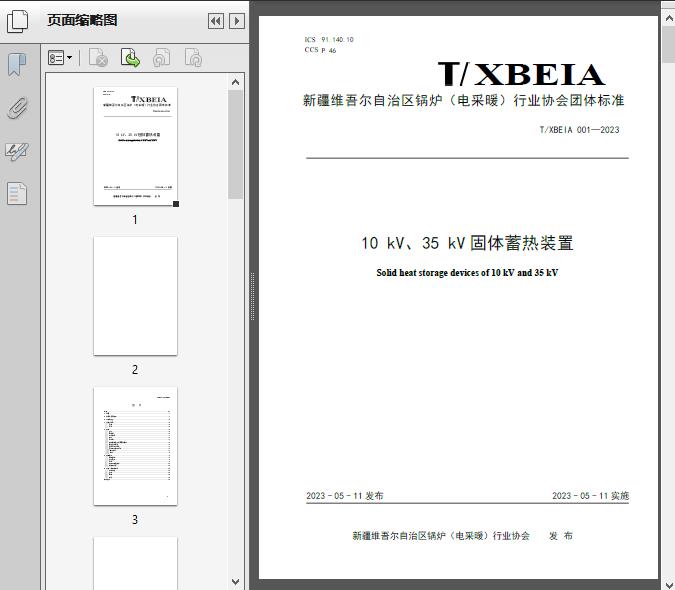The width and height of the screenshot is (675, 590).
Task: Click the thumbnail panel scrollbar thumb
Action: click(235, 145)
